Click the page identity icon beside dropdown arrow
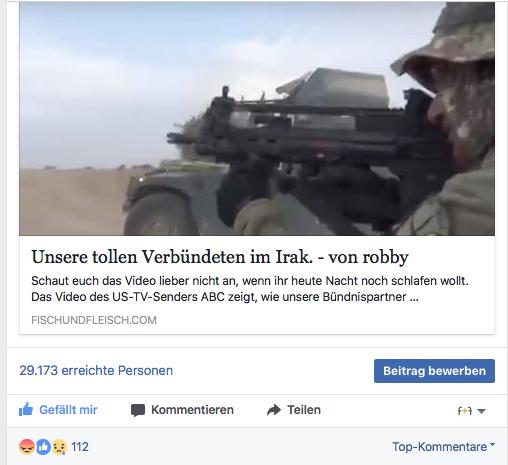This screenshot has height=465, width=508. click(465, 411)
